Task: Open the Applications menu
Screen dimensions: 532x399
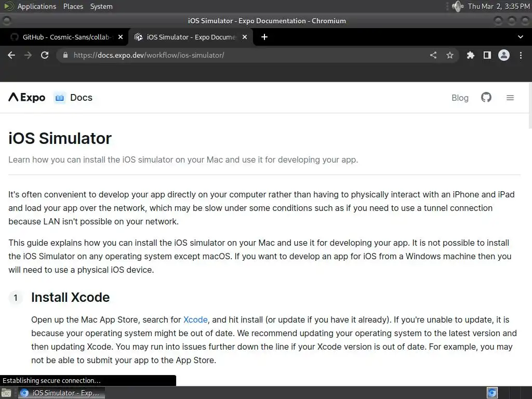Action: pyautogui.click(x=37, y=6)
